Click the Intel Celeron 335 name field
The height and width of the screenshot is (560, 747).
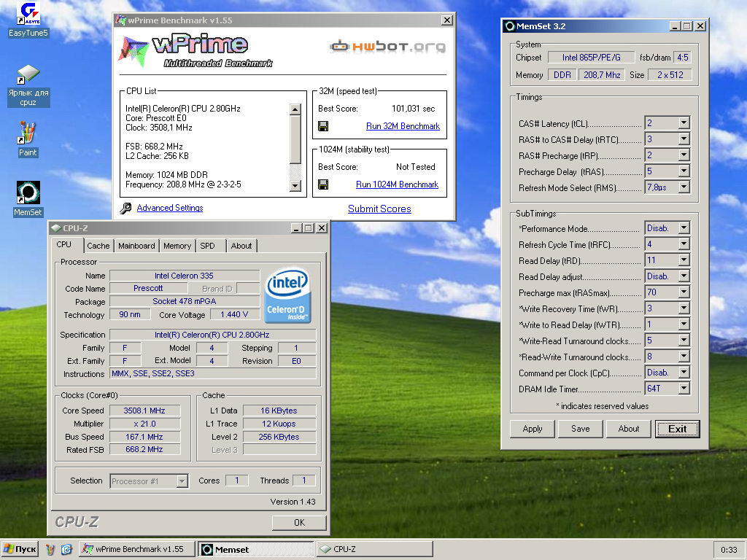coord(185,276)
